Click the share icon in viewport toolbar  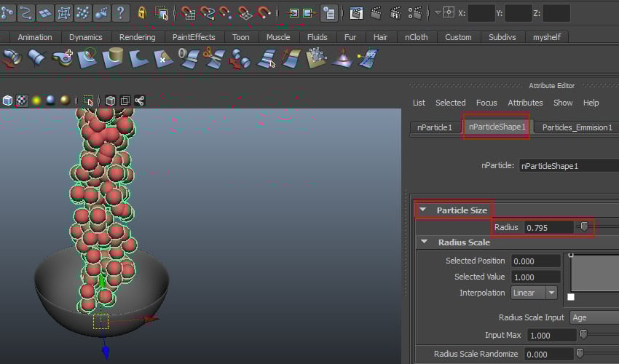click(139, 100)
